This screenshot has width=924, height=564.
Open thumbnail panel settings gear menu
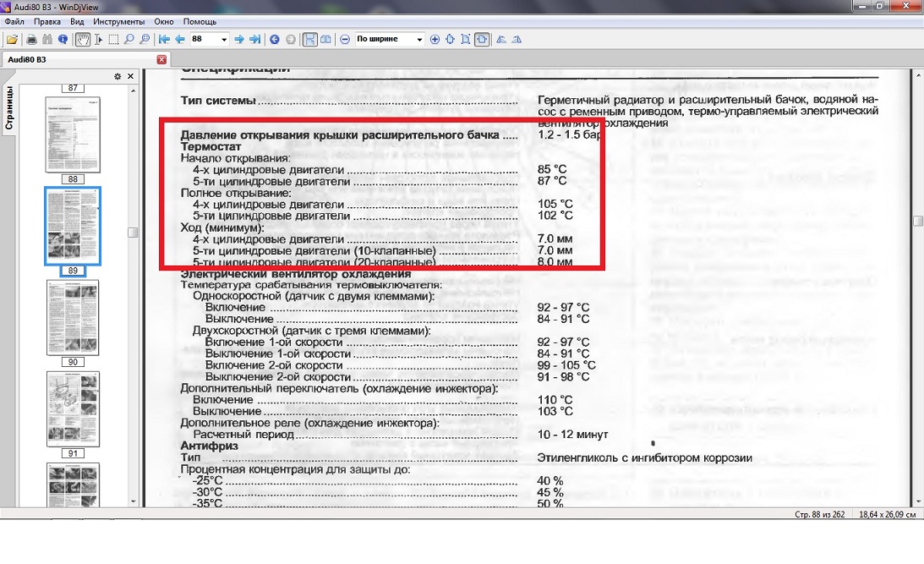tap(118, 76)
